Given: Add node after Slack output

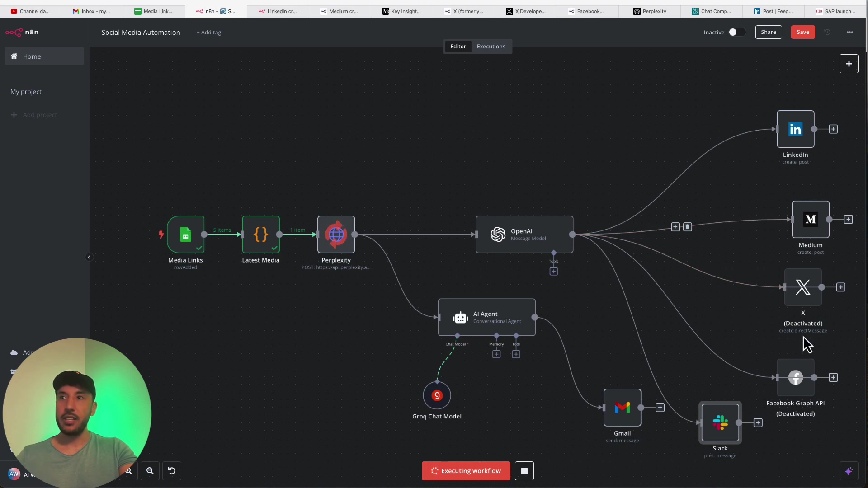Looking at the screenshot, I should click(x=758, y=422).
